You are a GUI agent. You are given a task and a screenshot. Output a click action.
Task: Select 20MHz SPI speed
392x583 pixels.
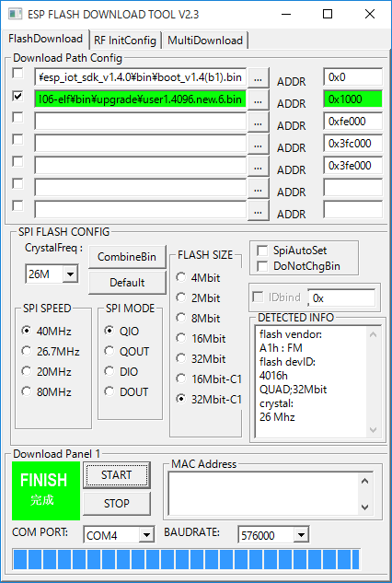[27, 370]
